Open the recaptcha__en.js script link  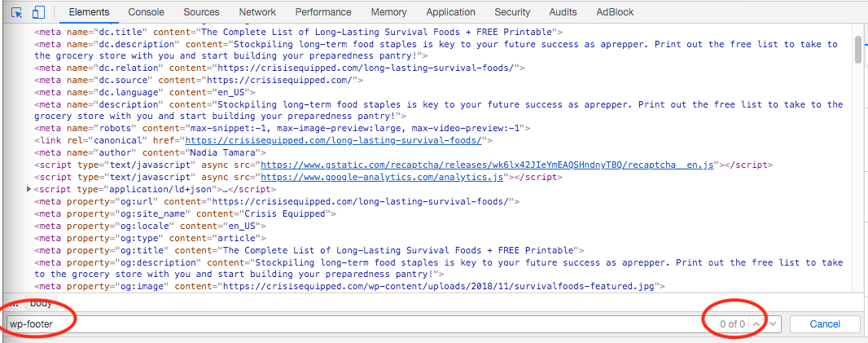point(487,165)
